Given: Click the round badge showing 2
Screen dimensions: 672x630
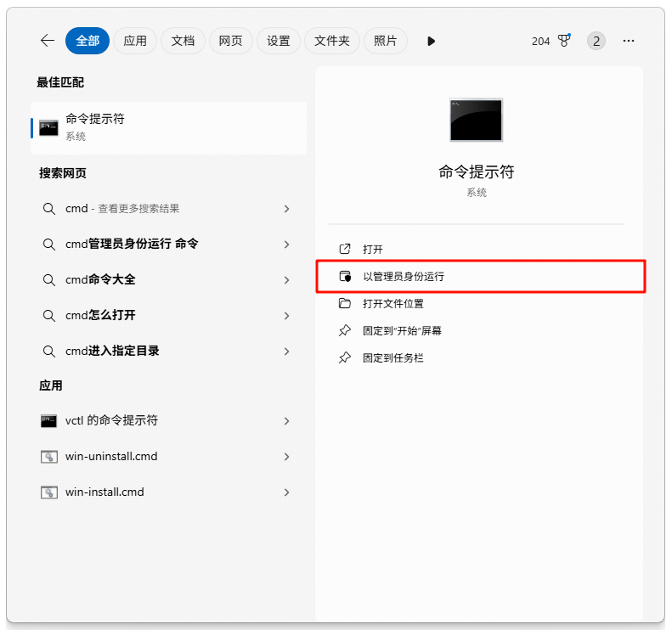Looking at the screenshot, I should coord(596,41).
